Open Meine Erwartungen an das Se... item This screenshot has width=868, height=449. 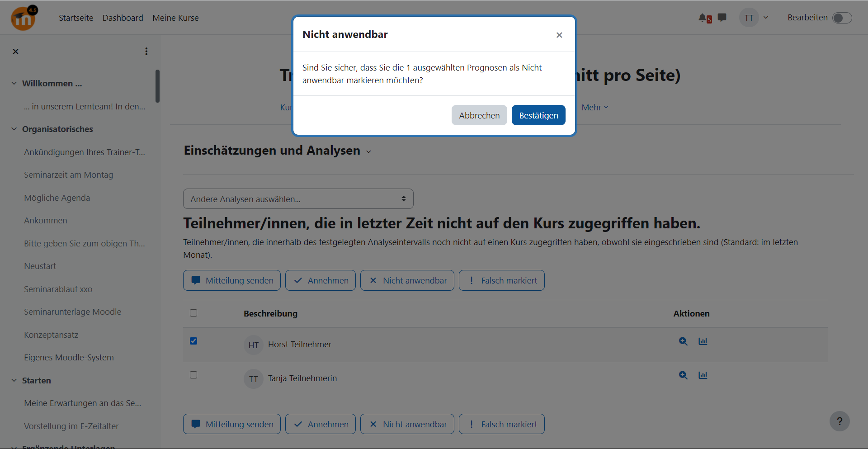point(83,403)
